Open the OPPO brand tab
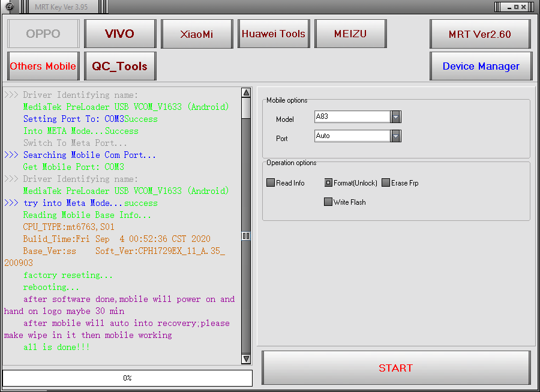 pos(43,34)
